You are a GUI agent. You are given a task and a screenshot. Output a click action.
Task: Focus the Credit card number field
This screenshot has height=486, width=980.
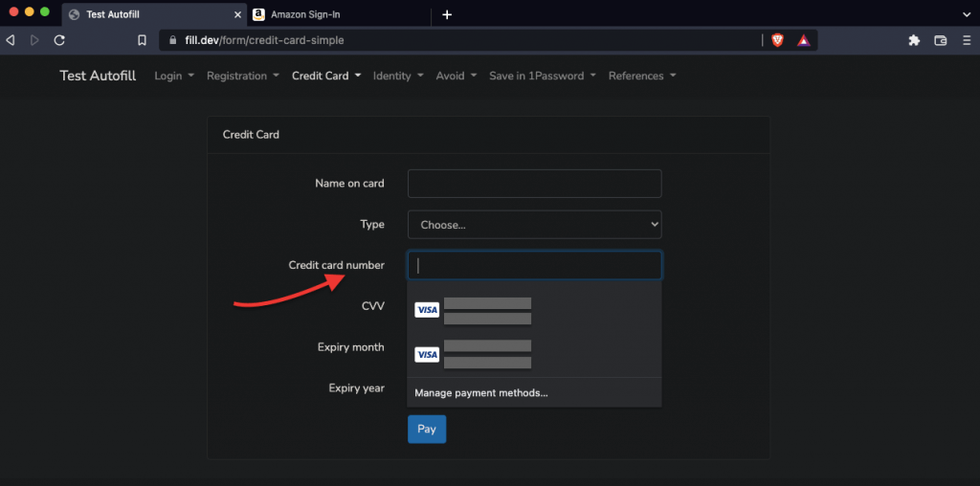pyautogui.click(x=534, y=266)
